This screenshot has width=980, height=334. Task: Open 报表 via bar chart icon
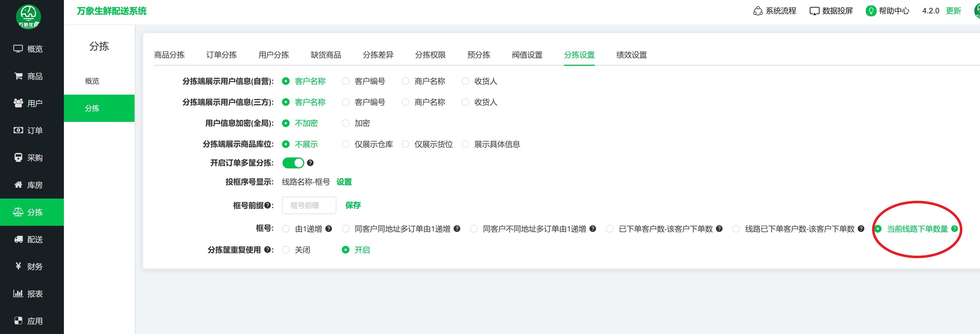(x=18, y=293)
